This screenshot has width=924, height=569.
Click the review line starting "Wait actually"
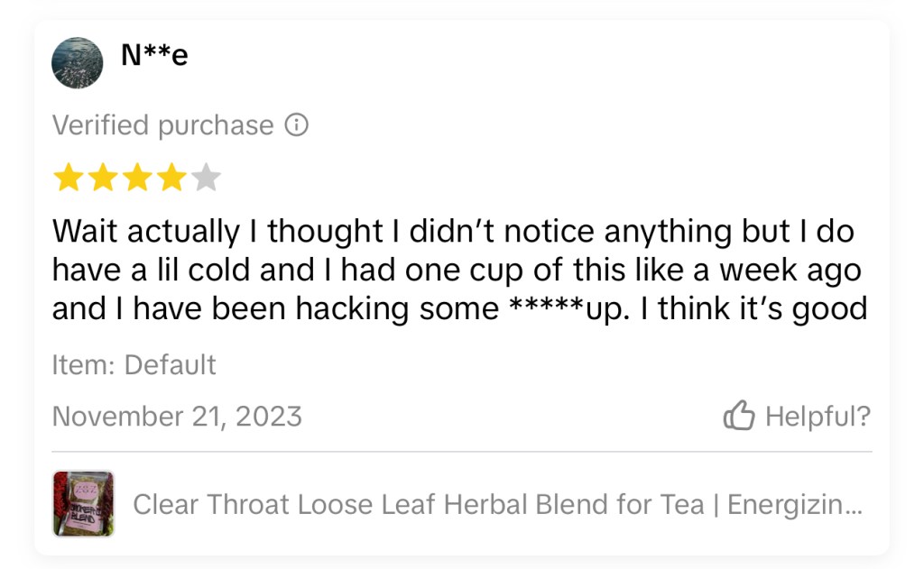[x=453, y=232]
